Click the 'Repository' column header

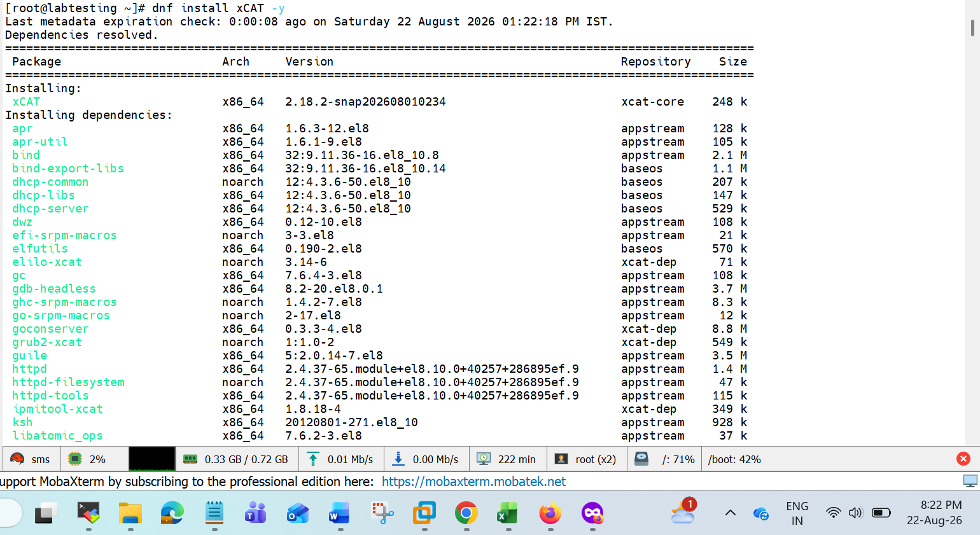(655, 62)
